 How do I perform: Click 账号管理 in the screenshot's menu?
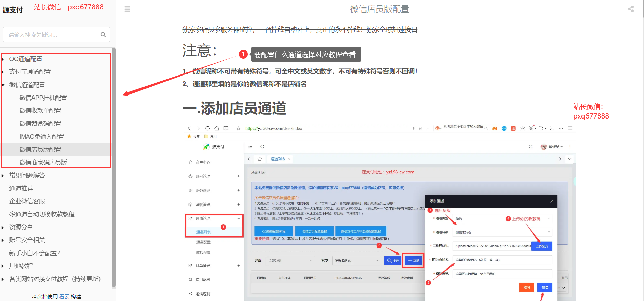(x=203, y=176)
